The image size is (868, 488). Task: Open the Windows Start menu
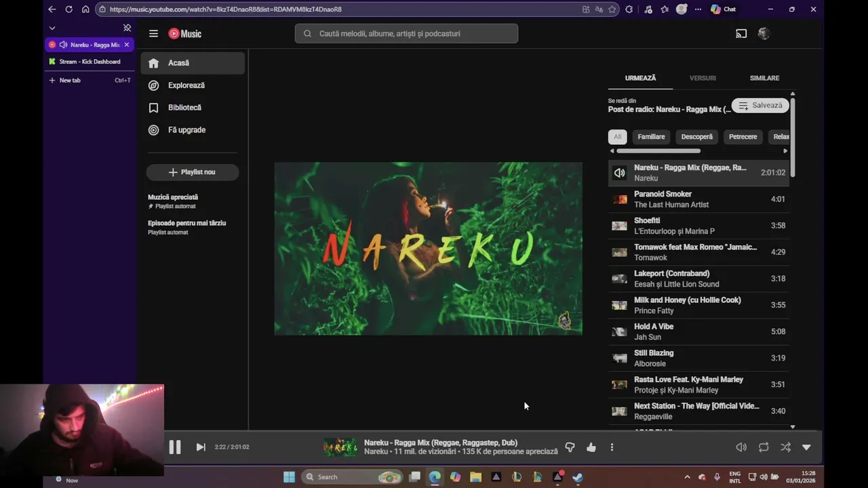tap(289, 477)
